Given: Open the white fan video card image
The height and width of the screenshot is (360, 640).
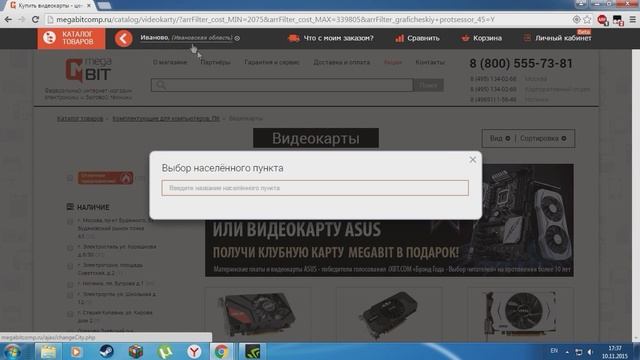Looking at the screenshot, I should click(520, 314).
